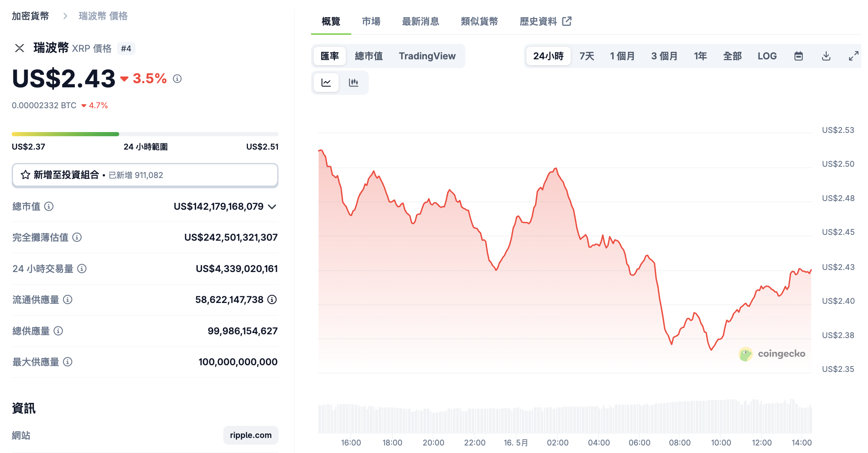The width and height of the screenshot is (868, 453).
Task: Visit the ripple.com website button
Action: (250, 435)
